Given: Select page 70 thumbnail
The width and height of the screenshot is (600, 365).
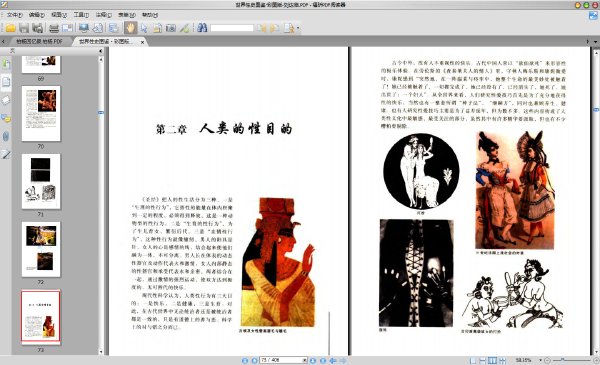Looking at the screenshot, I should (x=41, y=113).
